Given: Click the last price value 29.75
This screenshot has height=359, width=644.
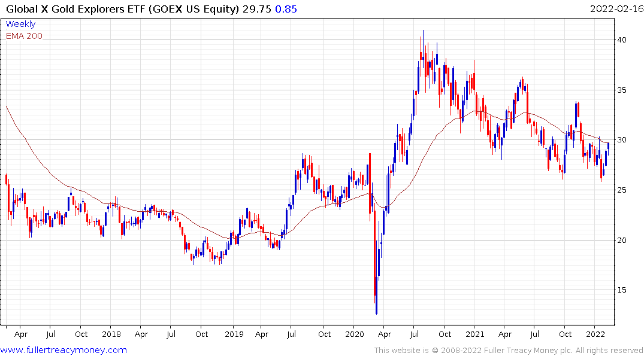Looking at the screenshot, I should [256, 9].
